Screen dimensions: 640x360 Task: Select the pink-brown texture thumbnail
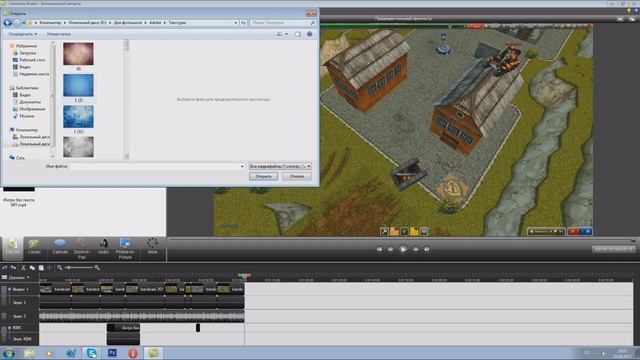(78, 54)
